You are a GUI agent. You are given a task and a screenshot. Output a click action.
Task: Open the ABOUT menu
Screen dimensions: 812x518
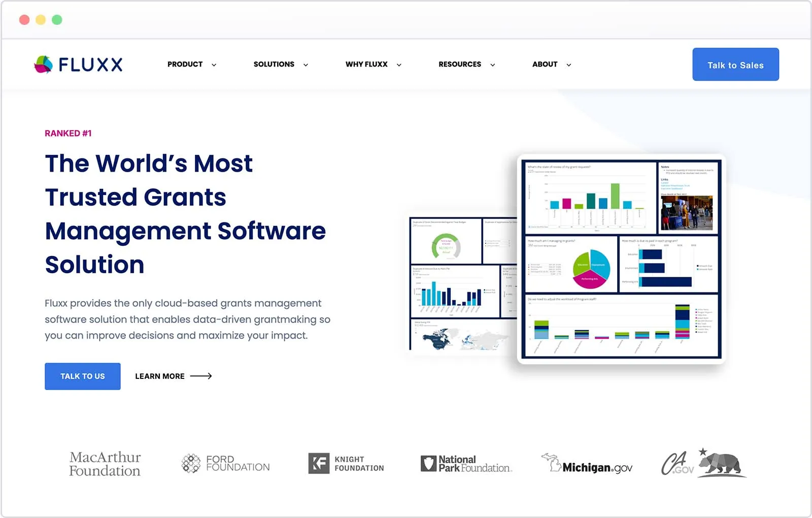(545, 64)
